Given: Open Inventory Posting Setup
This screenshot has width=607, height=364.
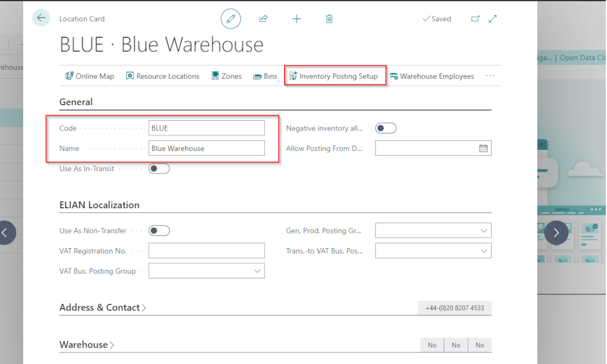Looking at the screenshot, I should [x=334, y=76].
